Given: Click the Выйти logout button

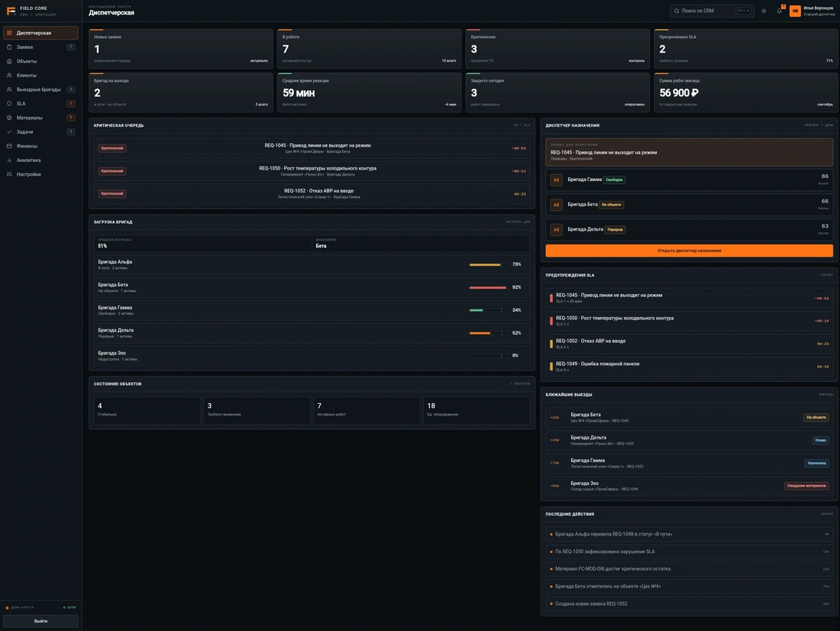Looking at the screenshot, I should pos(40,621).
